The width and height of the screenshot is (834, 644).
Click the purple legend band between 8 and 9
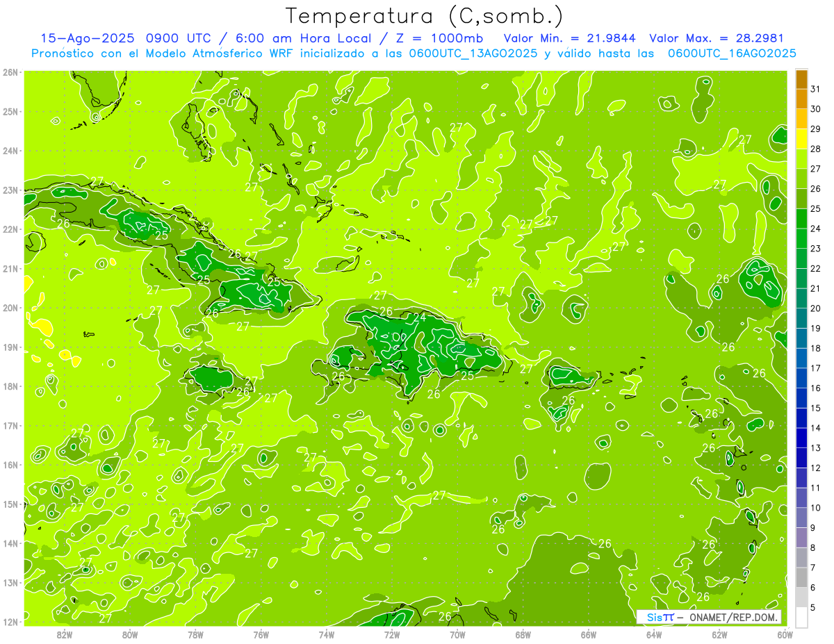click(801, 538)
